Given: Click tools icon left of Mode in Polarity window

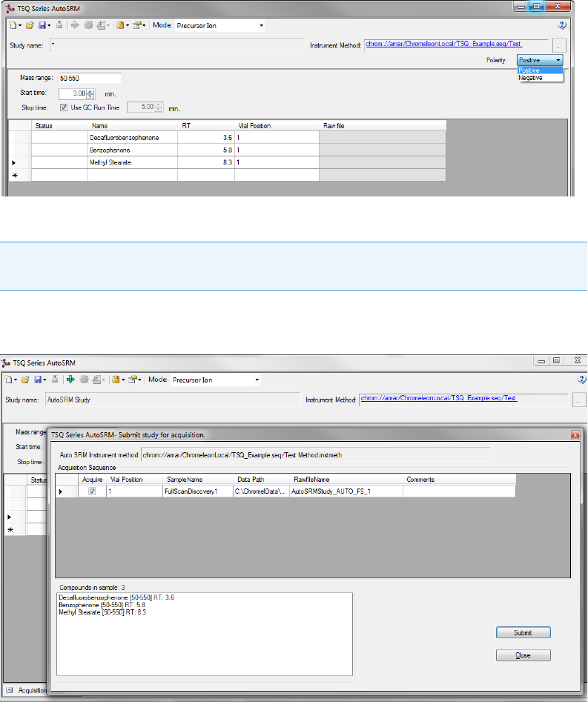Looking at the screenshot, I should [x=136, y=25].
